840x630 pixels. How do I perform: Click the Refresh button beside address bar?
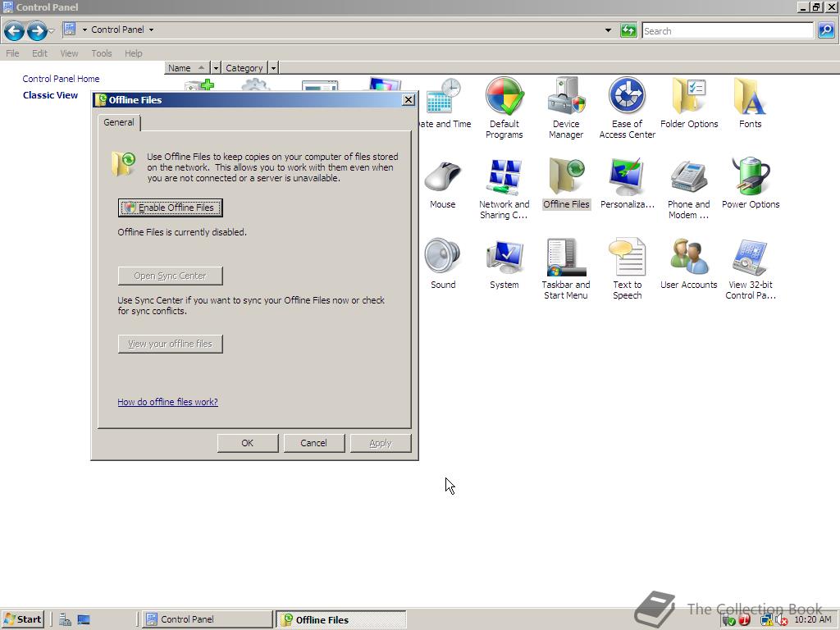pyautogui.click(x=628, y=30)
